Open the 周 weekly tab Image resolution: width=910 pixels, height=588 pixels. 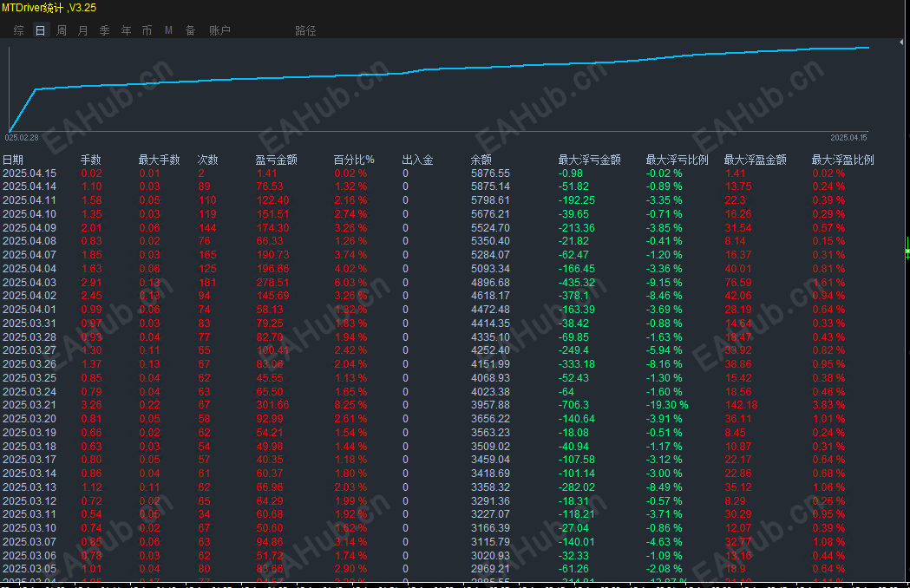62,30
